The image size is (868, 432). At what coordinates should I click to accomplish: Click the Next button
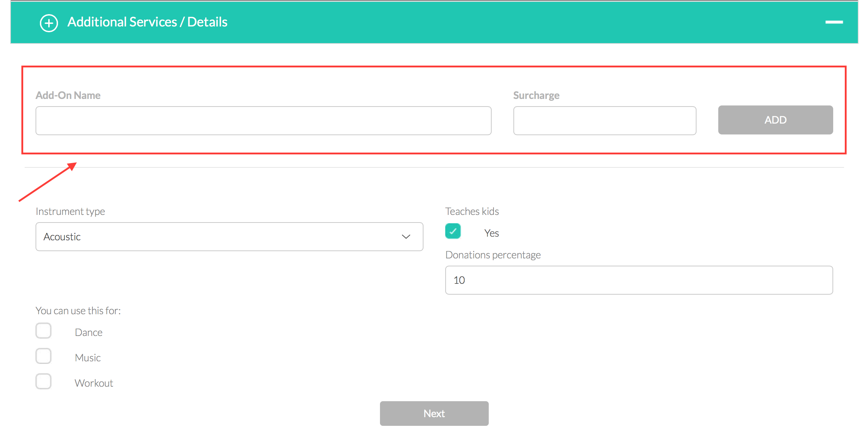pos(434,414)
